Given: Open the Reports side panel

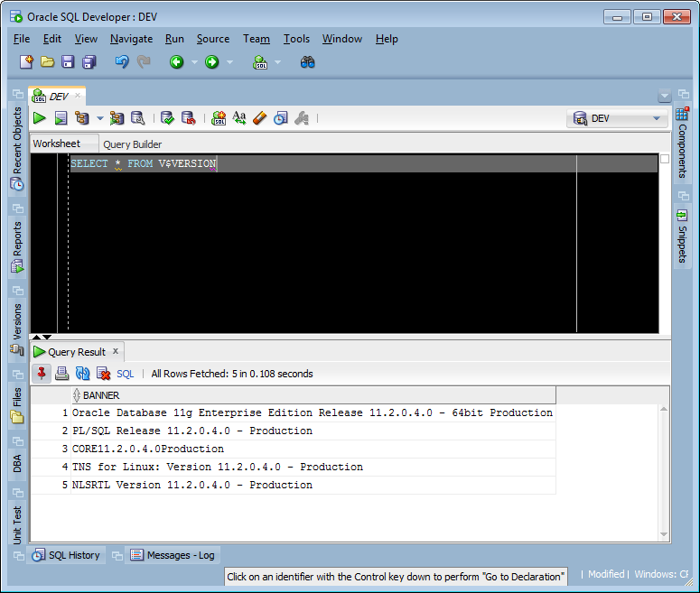Looking at the screenshot, I should tap(17, 246).
